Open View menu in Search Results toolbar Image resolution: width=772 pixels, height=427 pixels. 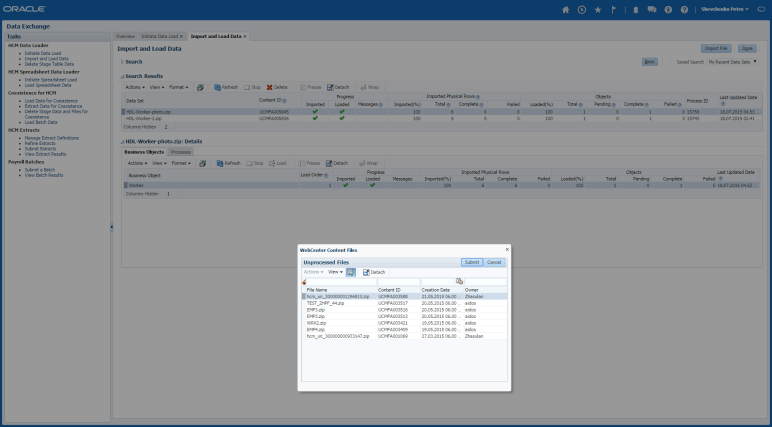[x=158, y=87]
